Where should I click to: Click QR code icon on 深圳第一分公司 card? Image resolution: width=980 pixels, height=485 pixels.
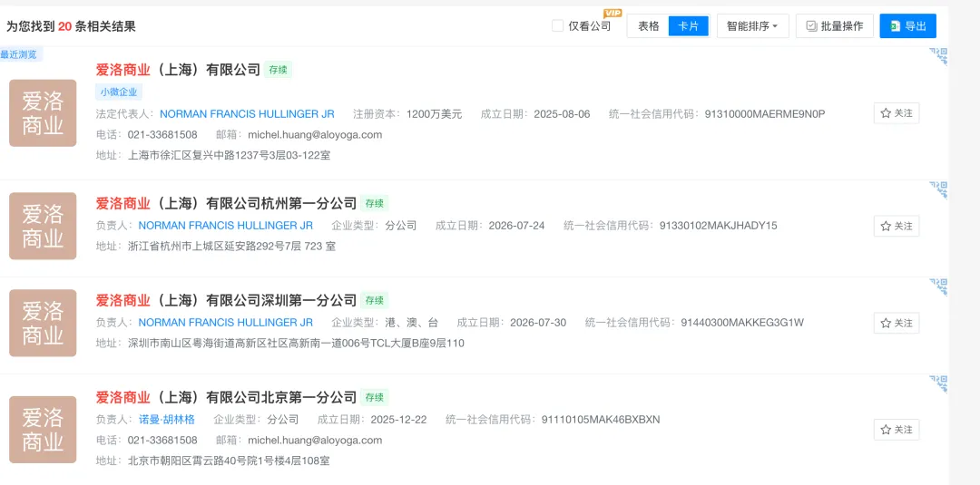938,287
